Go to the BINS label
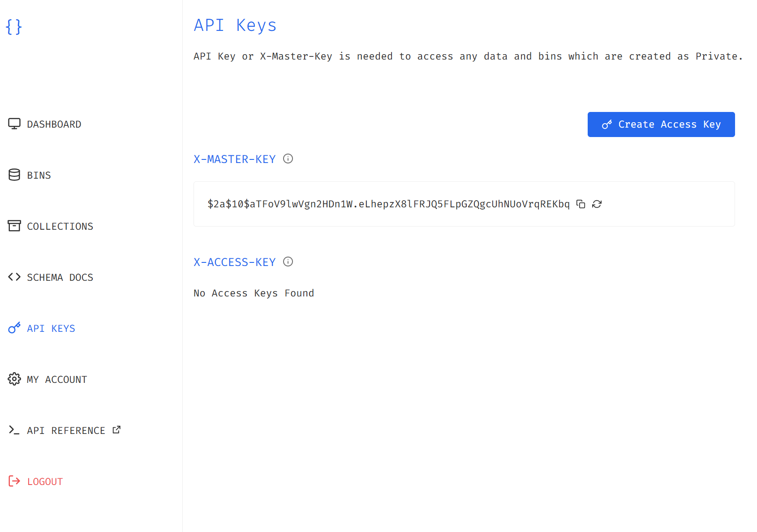 tap(39, 176)
